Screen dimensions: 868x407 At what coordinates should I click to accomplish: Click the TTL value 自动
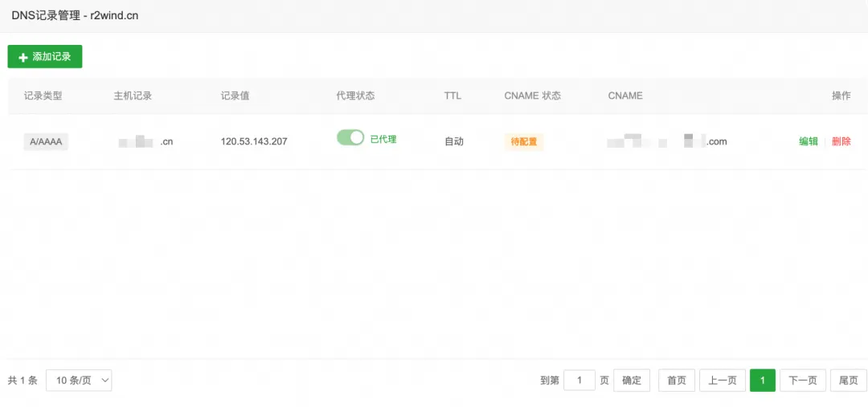pyautogui.click(x=454, y=141)
